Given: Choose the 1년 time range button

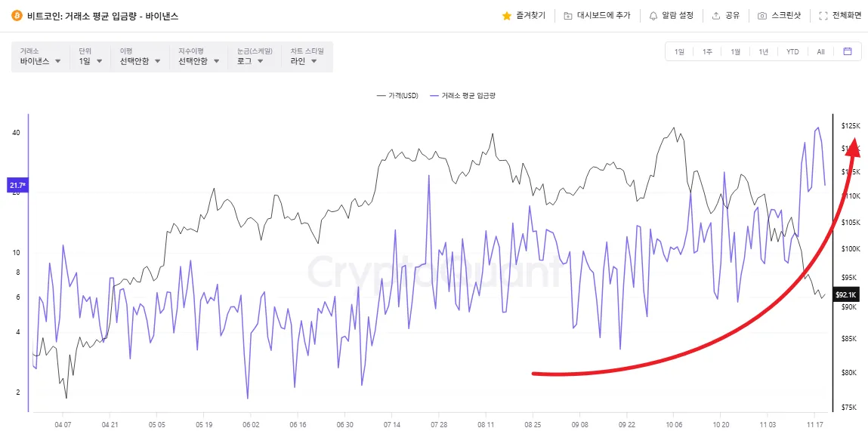Looking at the screenshot, I should pyautogui.click(x=764, y=51).
